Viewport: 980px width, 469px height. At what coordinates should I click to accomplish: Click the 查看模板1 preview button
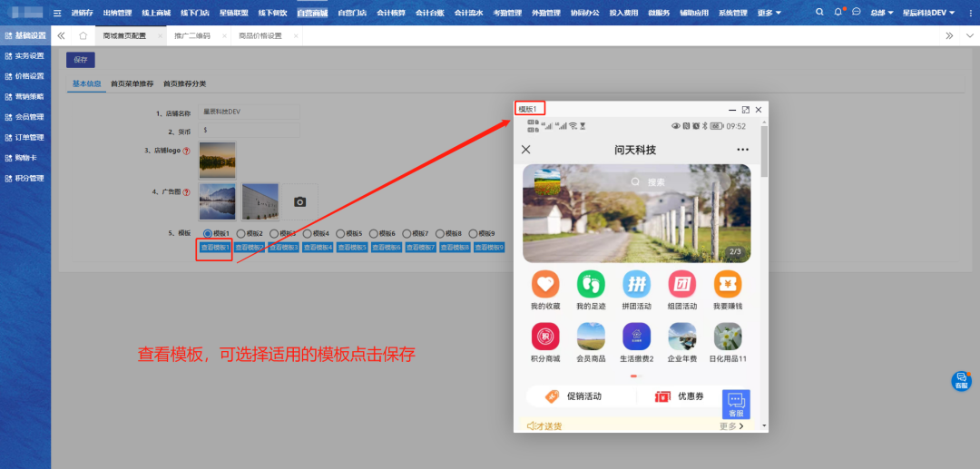tap(214, 247)
